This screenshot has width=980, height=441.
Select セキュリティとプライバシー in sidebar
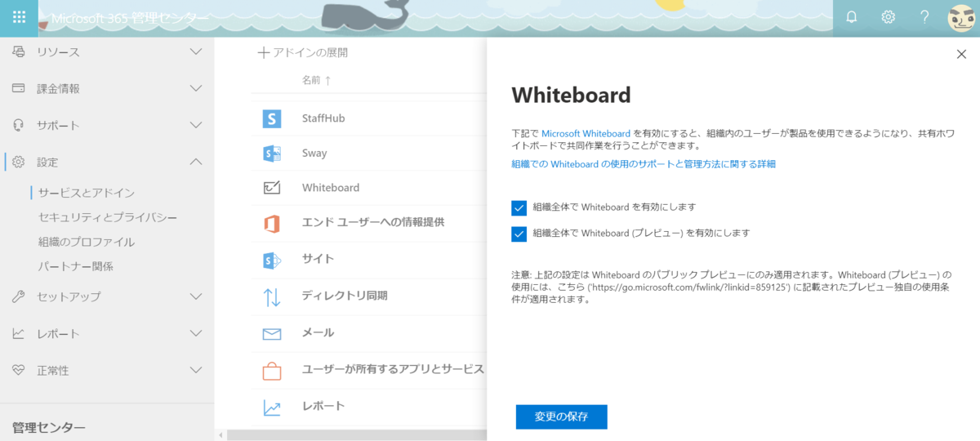click(x=108, y=217)
